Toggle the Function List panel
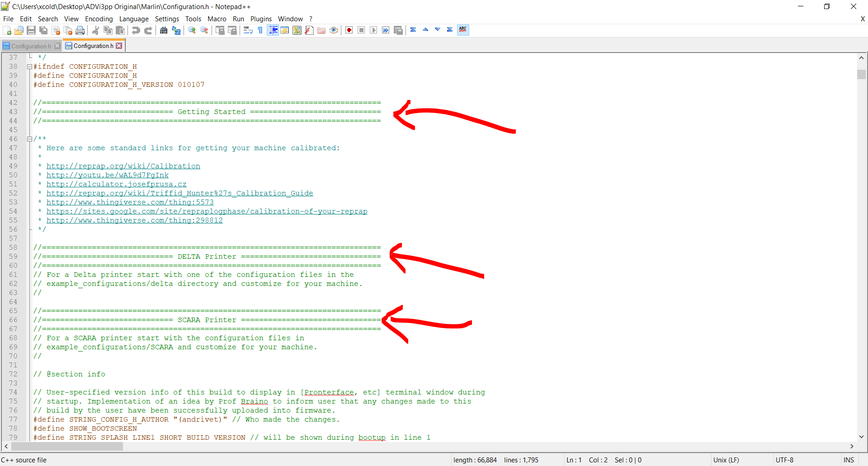The image size is (868, 466). tap(309, 30)
